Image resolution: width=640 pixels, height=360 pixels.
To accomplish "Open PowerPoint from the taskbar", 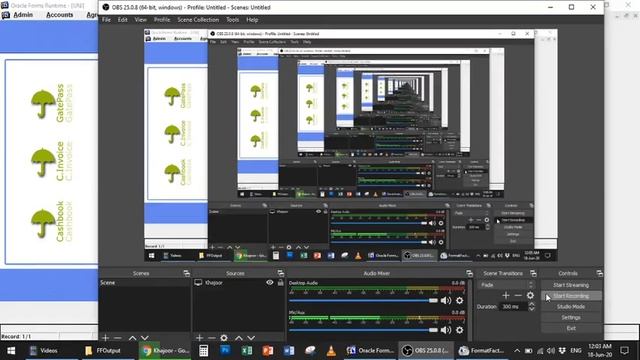I will point(268,351).
